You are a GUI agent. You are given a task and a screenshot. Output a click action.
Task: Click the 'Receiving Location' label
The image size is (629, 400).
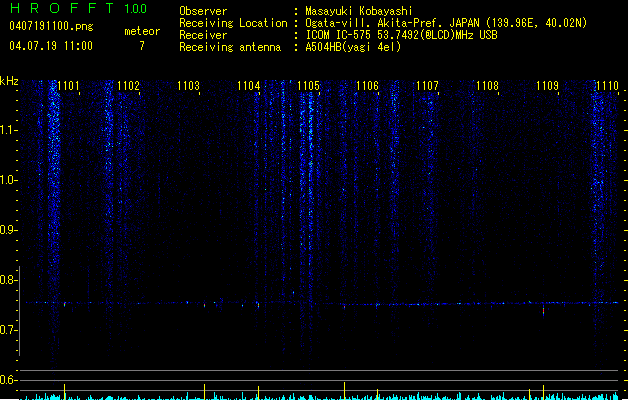pyautogui.click(x=233, y=23)
